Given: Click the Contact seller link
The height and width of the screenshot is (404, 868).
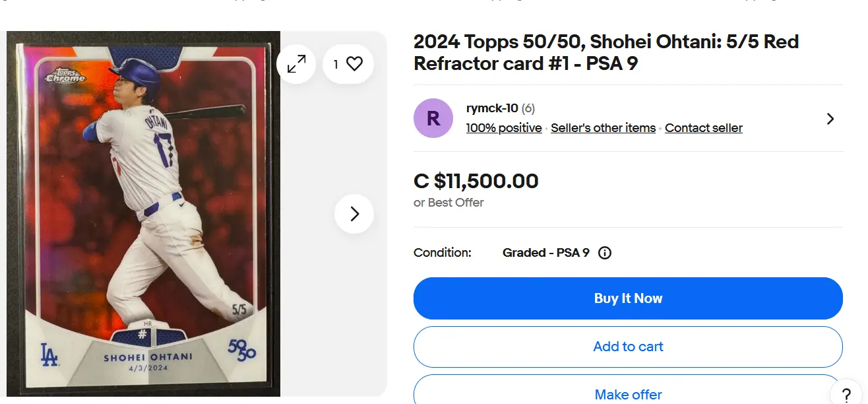Looking at the screenshot, I should click(703, 128).
